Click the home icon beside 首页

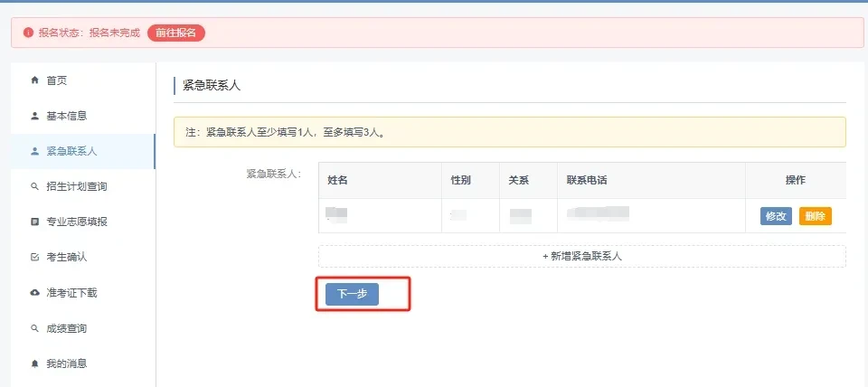[x=35, y=80]
